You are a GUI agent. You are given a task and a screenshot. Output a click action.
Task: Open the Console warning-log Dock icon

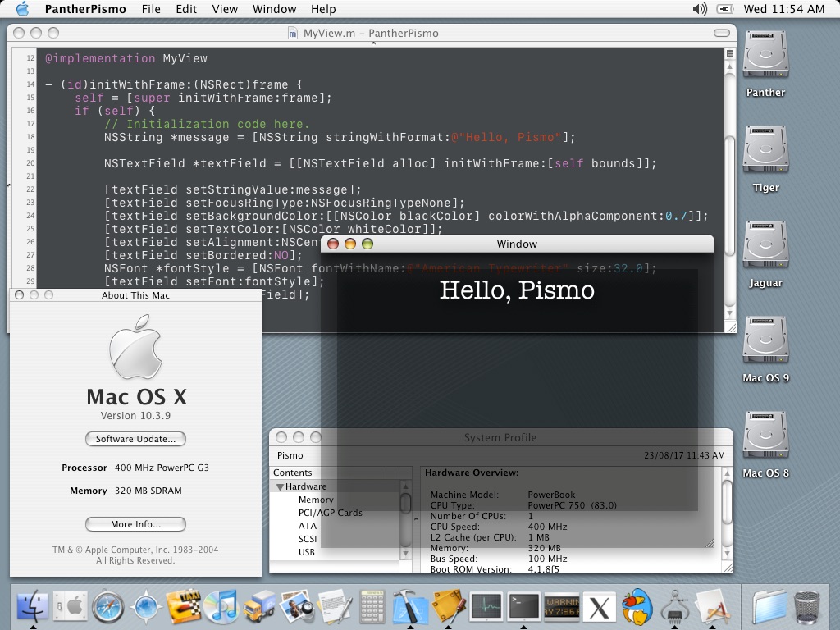click(561, 606)
